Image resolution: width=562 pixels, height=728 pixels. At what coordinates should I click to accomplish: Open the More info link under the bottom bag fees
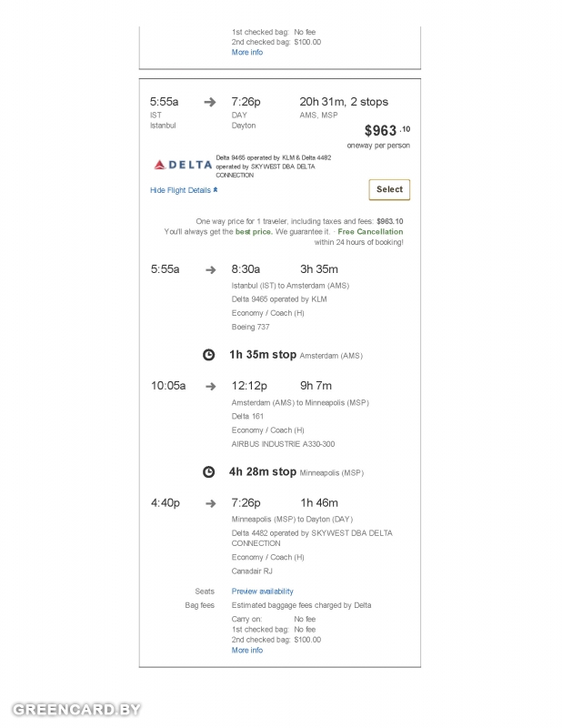pos(247,651)
